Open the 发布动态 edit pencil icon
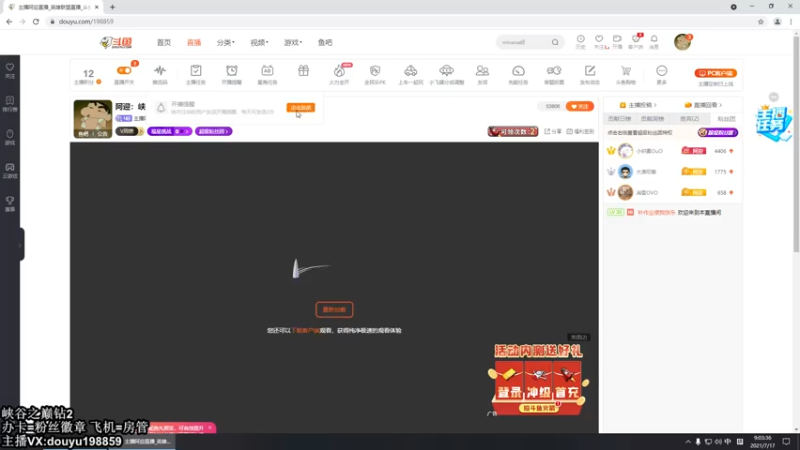800x450 pixels. 590,71
